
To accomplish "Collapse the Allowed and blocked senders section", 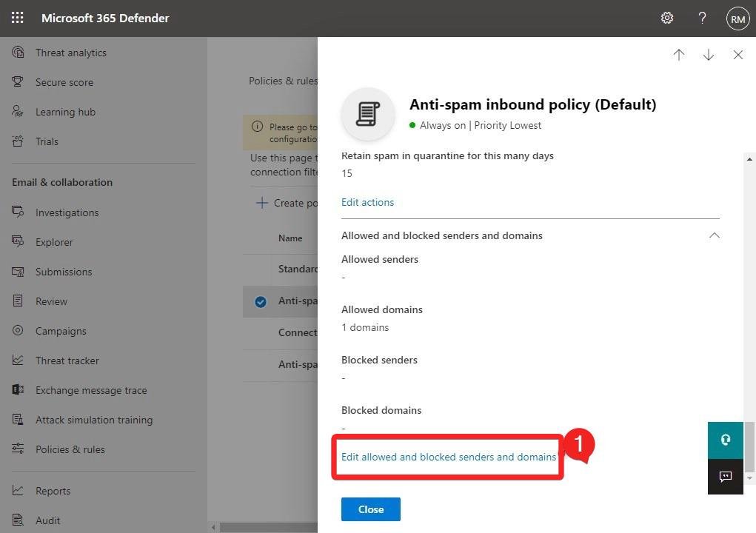I will pos(713,235).
